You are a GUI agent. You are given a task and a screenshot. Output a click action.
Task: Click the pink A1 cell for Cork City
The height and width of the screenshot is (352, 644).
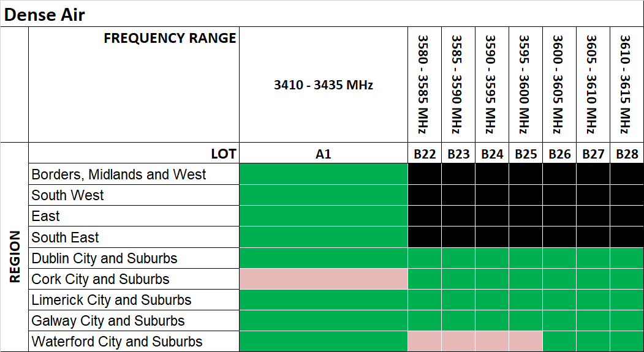323,279
